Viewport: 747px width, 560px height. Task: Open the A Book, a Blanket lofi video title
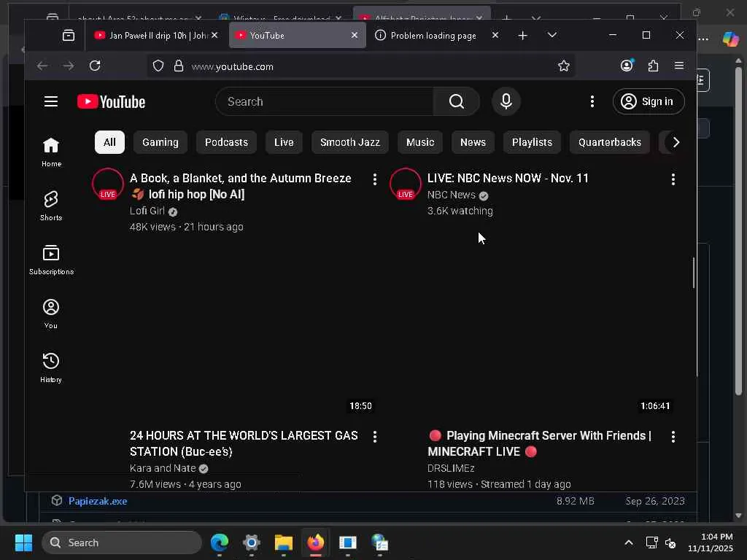241,186
